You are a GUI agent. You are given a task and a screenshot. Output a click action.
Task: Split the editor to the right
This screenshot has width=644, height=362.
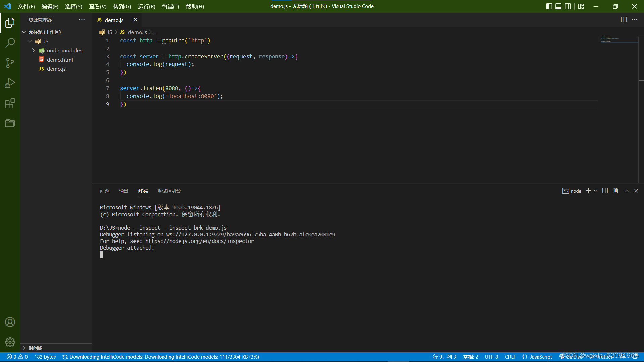624,20
